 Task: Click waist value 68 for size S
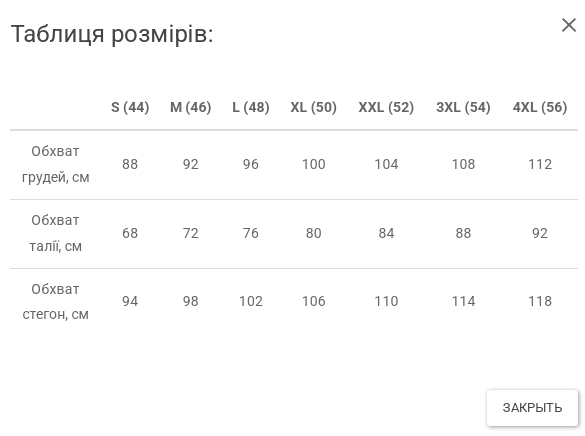(x=130, y=233)
